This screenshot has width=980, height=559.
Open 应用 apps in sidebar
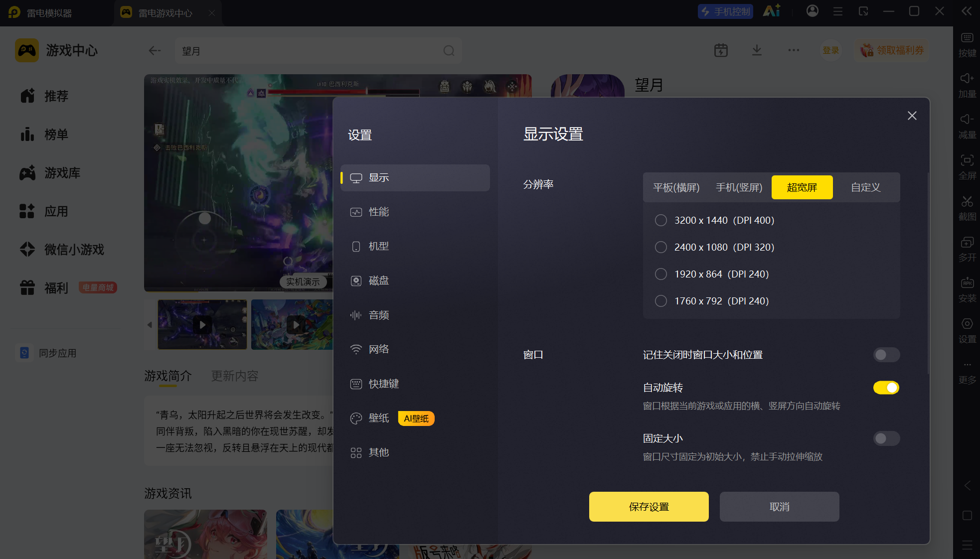tap(44, 211)
